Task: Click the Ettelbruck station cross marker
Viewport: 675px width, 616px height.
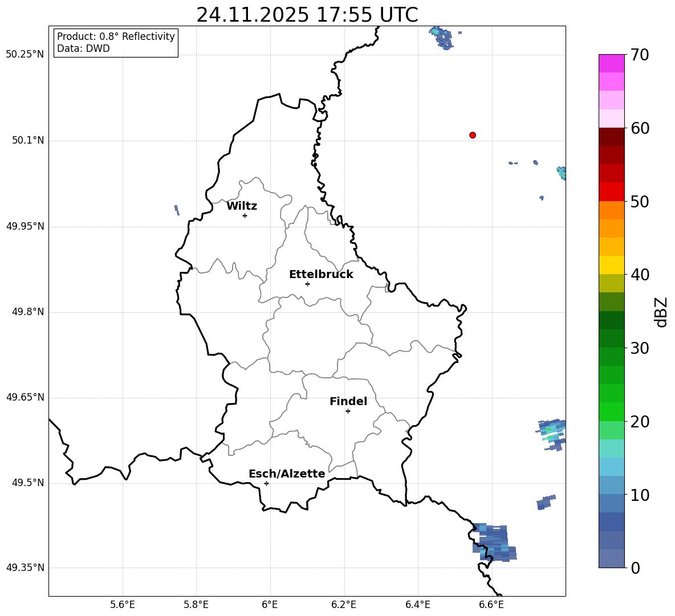Action: pyautogui.click(x=307, y=284)
